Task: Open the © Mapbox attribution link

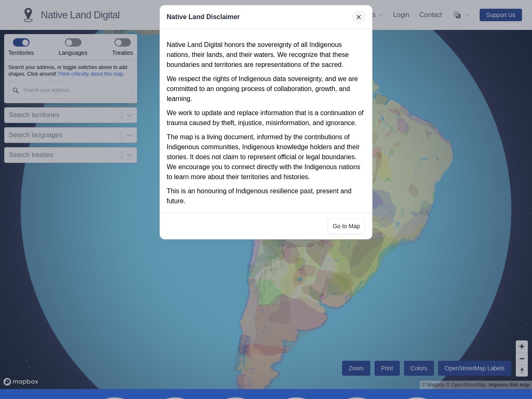Action: click(x=433, y=385)
